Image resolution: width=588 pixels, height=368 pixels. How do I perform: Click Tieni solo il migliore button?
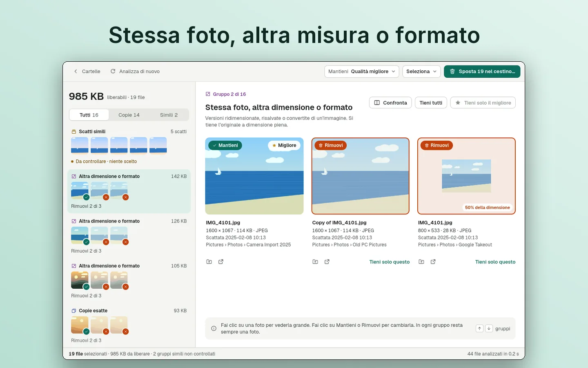click(483, 103)
